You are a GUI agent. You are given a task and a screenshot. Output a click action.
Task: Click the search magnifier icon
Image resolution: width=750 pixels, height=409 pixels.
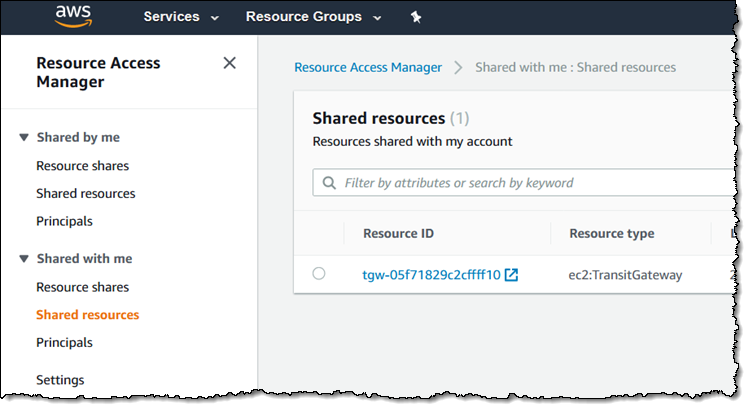[x=329, y=183]
